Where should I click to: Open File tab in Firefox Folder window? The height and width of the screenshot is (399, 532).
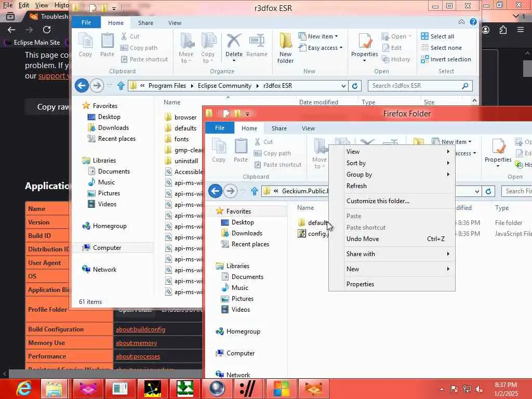(x=220, y=128)
